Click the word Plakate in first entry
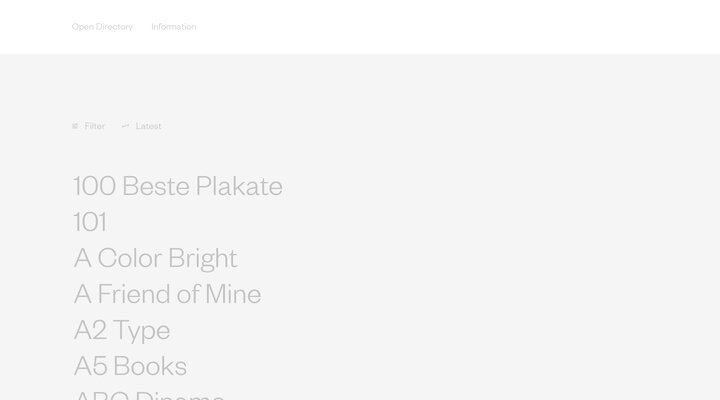The height and width of the screenshot is (400, 720). (x=239, y=186)
